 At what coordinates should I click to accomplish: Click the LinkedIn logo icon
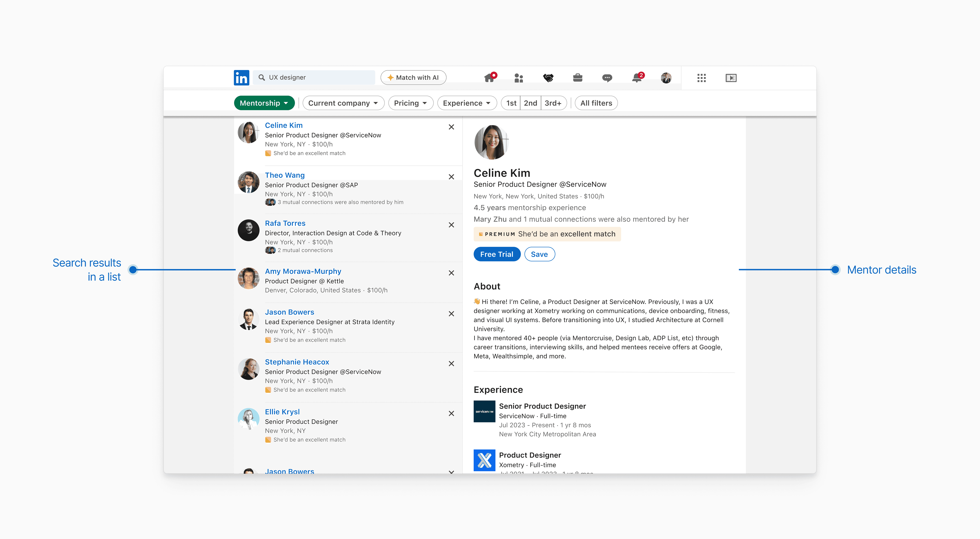click(x=241, y=78)
